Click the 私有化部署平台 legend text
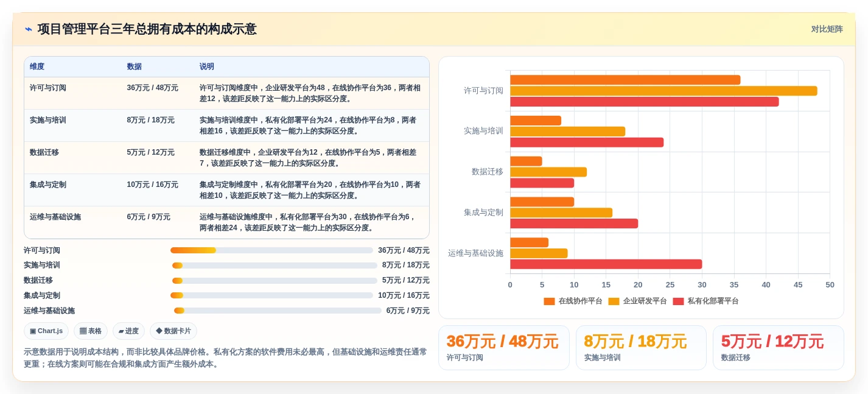Image resolution: width=868 pixels, height=394 pixels. click(x=713, y=301)
